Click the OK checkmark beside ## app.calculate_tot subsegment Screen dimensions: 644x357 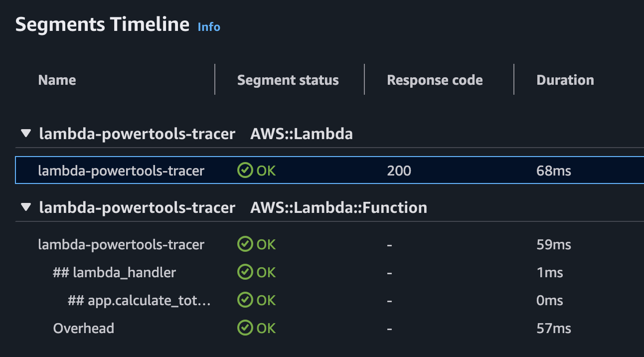tap(245, 300)
